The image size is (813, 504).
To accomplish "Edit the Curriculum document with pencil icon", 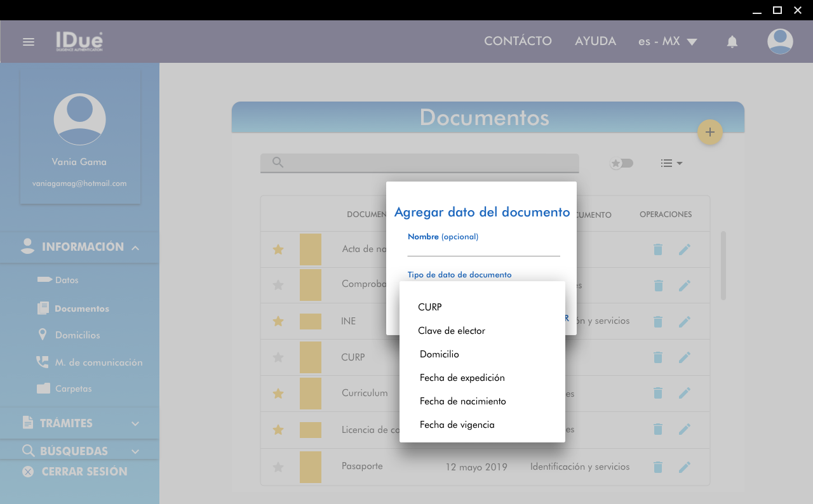I will pos(684,394).
